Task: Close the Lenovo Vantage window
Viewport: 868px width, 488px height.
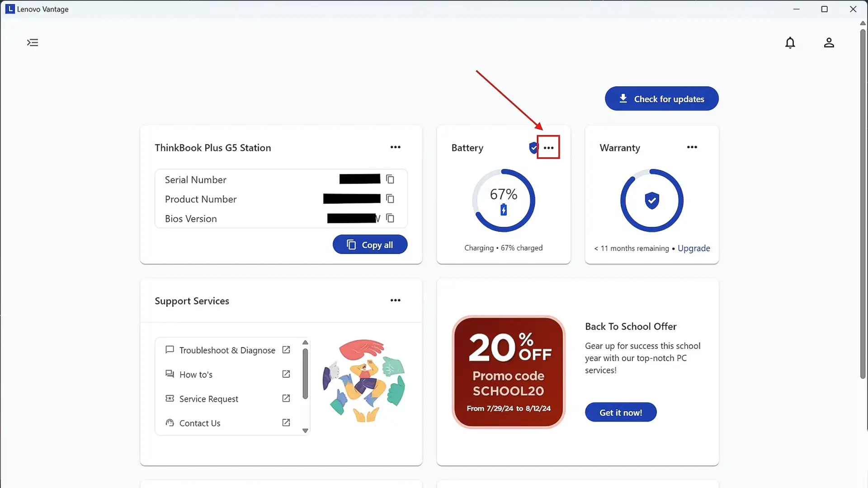Action: click(x=853, y=9)
